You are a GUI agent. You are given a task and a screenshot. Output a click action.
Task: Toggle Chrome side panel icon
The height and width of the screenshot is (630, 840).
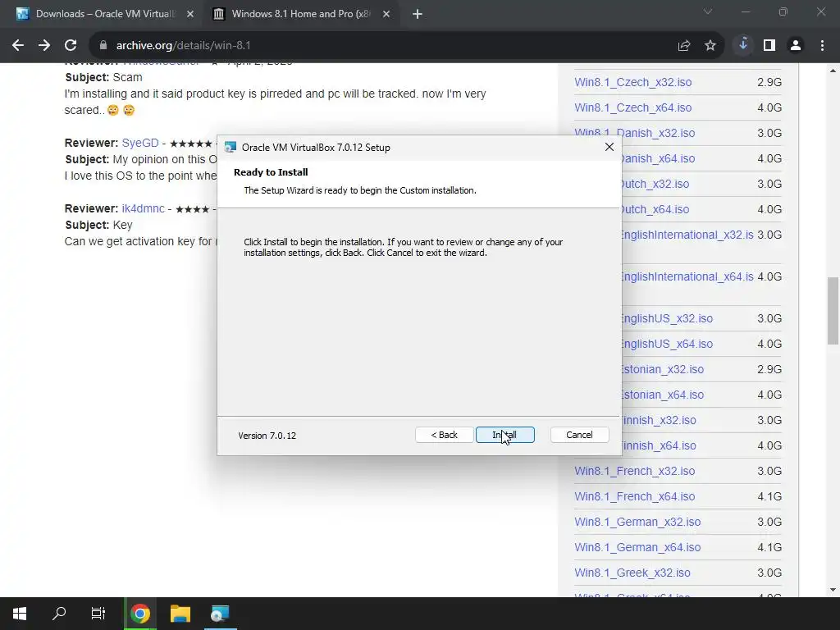[x=769, y=46]
